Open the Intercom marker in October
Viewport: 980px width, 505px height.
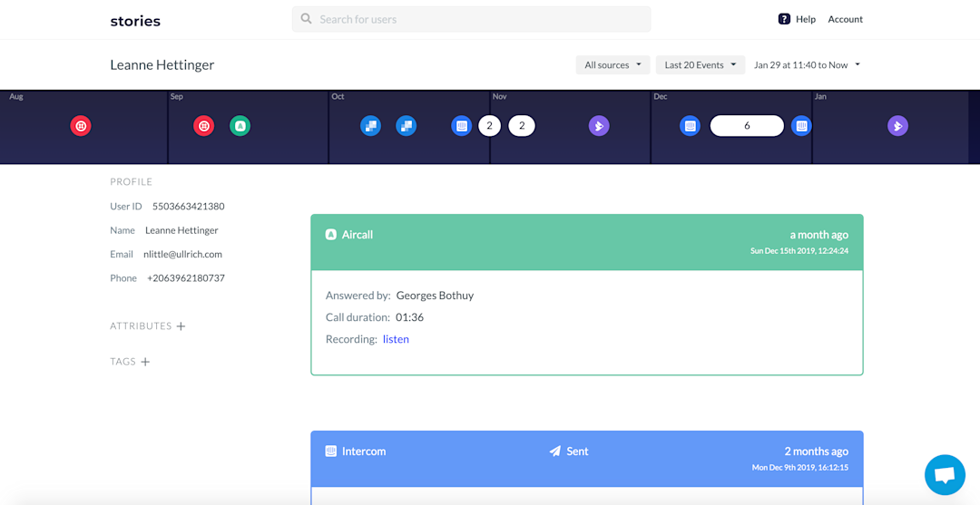coord(462,125)
